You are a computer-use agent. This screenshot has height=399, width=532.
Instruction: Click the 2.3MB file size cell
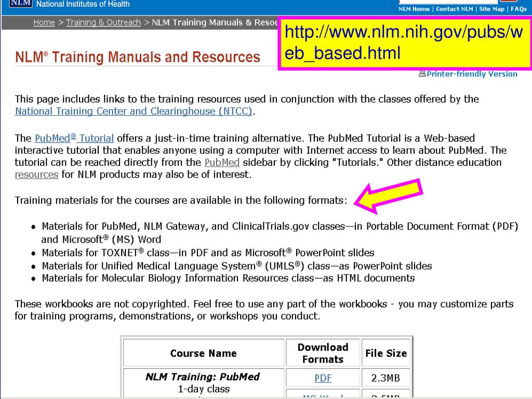point(386,378)
